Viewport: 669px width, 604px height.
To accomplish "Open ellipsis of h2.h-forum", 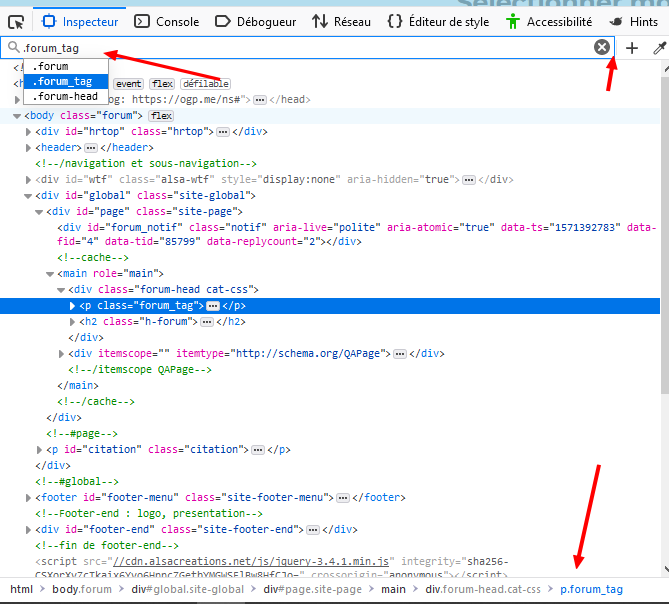I will [x=207, y=322].
